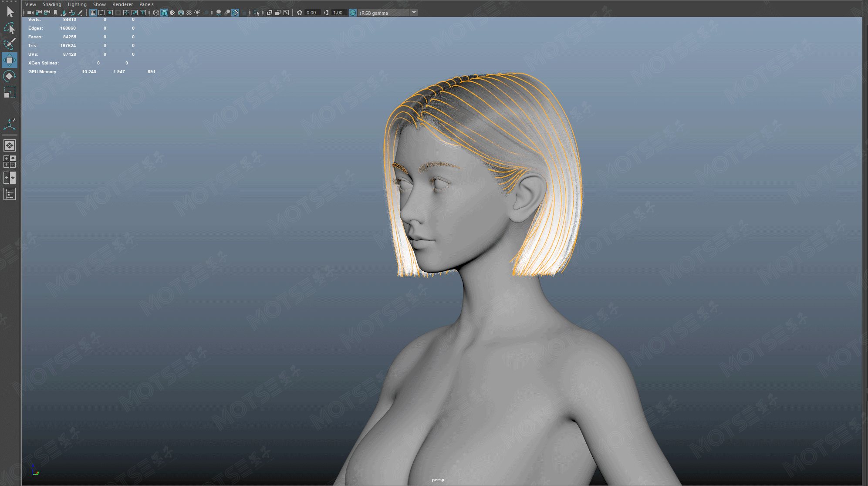Switch to four-pane viewport layout

click(10, 162)
